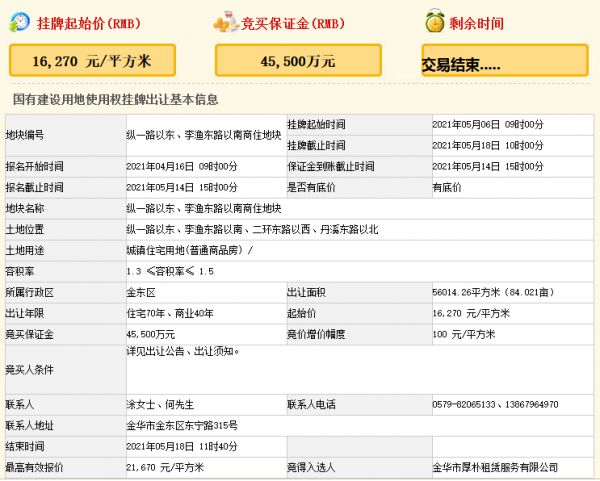Click the 竞价增价幅度 label

click(316, 335)
